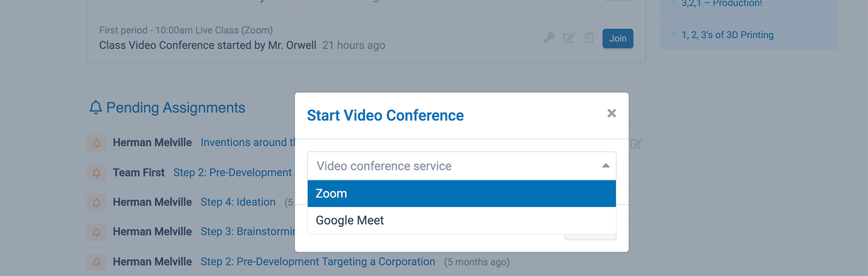The width and height of the screenshot is (868, 276).
Task: Click the edit pencil icon for Live Class
Action: (569, 38)
